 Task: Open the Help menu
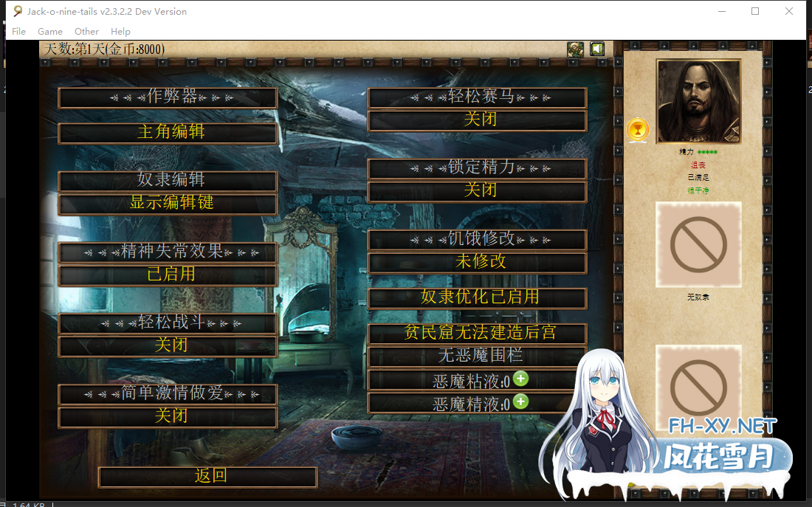coord(120,32)
